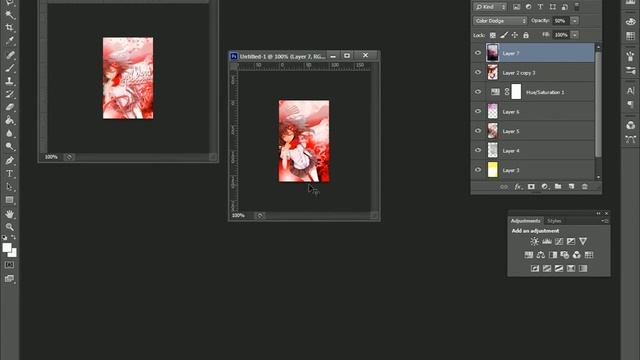Collapse the Adjustments panel double arrows
640x360 pixels.
[598, 213]
